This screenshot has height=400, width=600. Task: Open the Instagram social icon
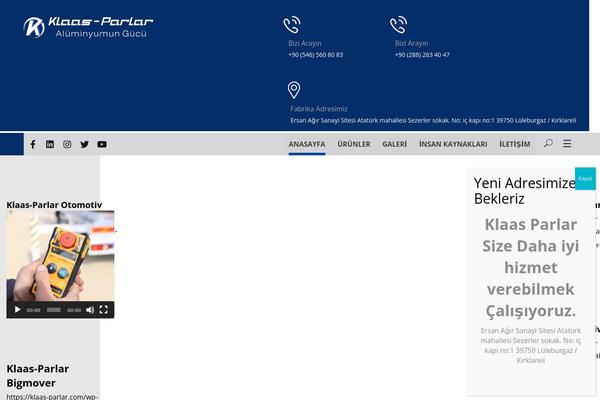67,144
